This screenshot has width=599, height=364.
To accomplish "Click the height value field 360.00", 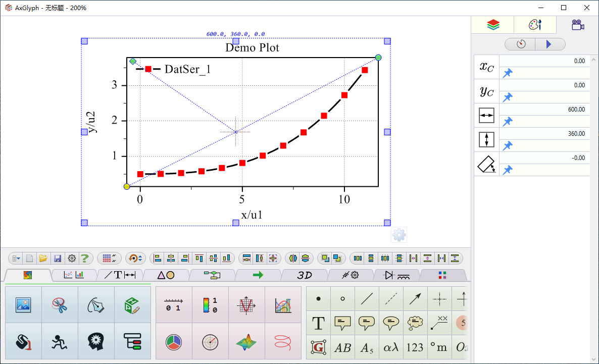I will pyautogui.click(x=544, y=134).
